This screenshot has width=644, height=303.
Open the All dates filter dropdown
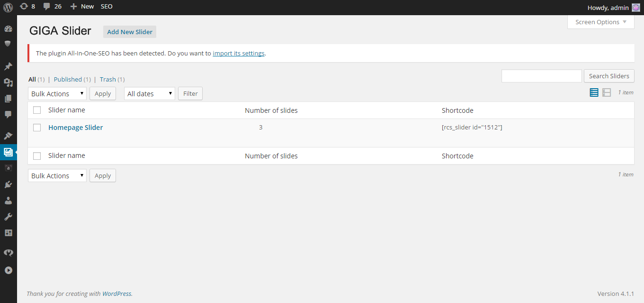150,93
